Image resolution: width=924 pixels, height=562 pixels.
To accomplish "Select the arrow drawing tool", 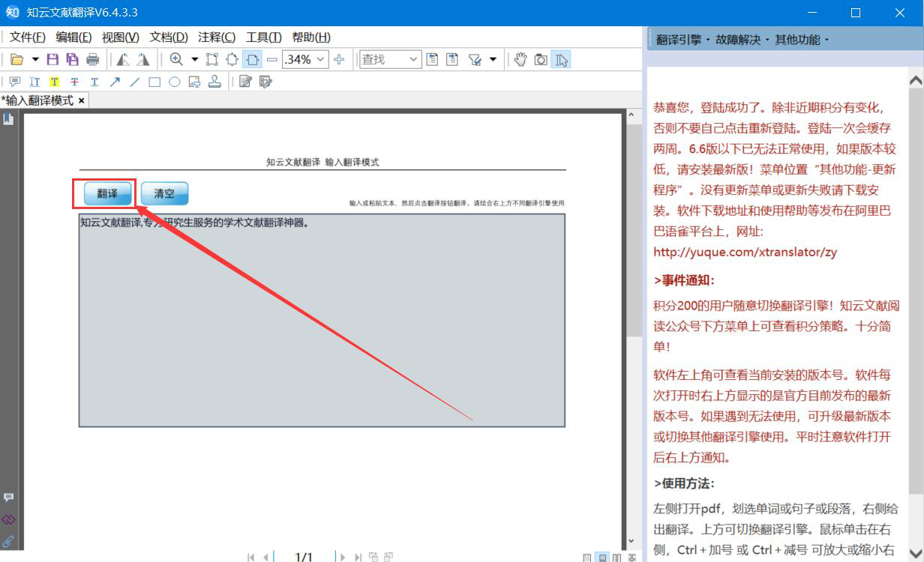I will click(x=115, y=82).
